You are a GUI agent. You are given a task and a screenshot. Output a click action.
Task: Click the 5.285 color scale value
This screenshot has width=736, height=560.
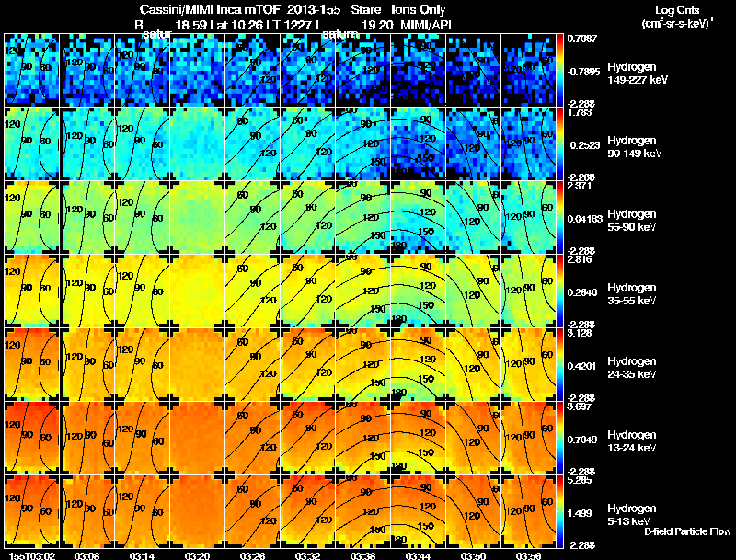580,480
